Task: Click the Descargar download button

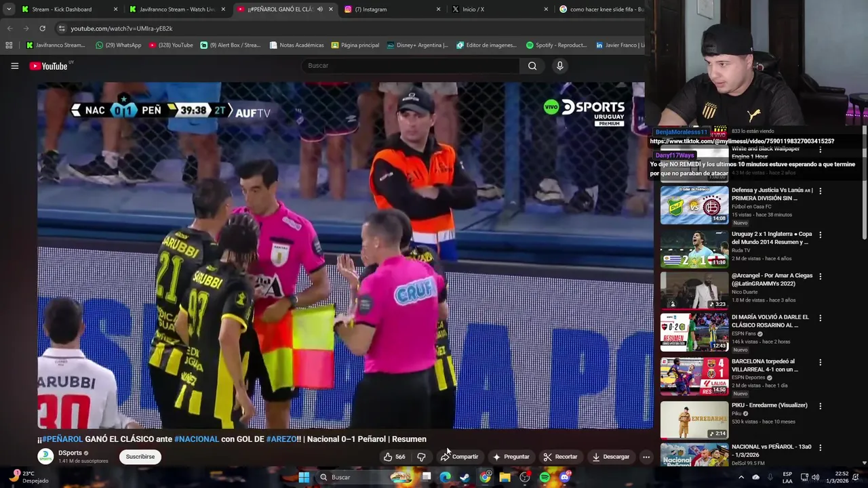Action: [x=611, y=457]
